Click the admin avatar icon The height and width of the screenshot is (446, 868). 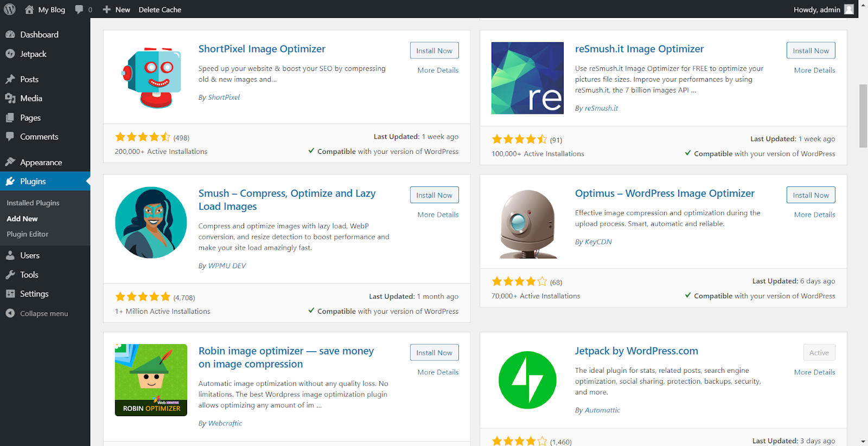[849, 9]
